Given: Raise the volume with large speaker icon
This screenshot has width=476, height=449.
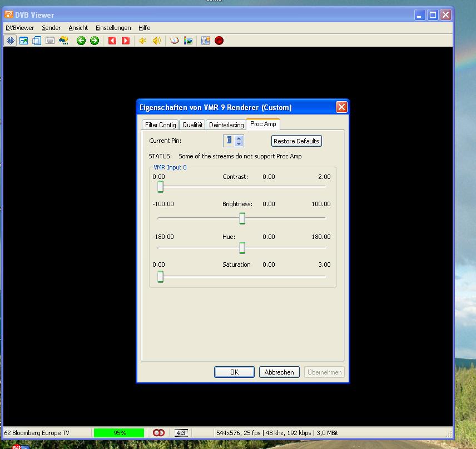Looking at the screenshot, I should click(157, 41).
